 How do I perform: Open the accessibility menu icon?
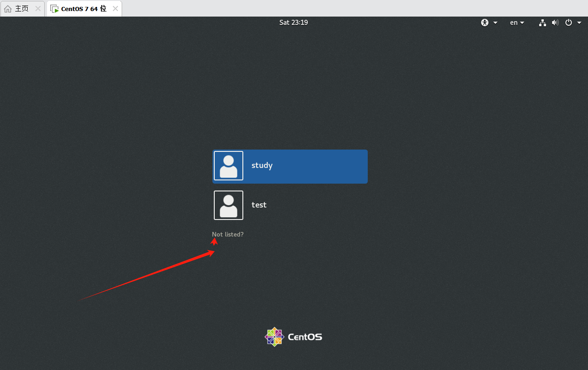(485, 23)
